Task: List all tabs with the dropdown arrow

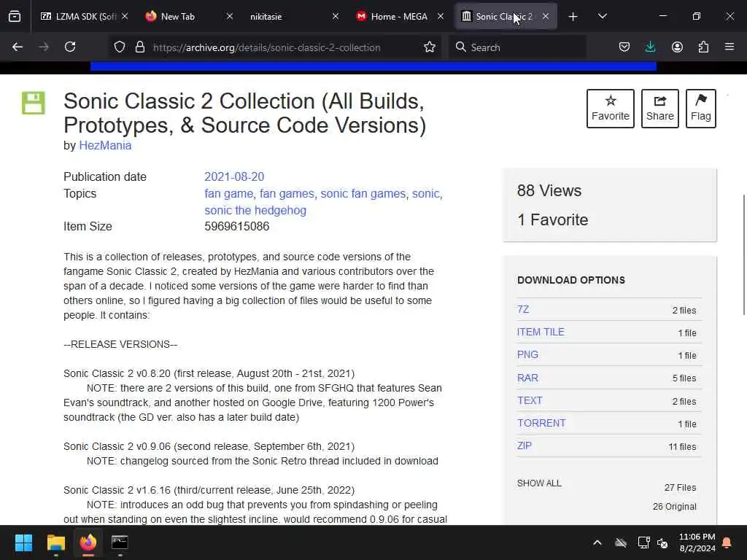Action: click(602, 17)
